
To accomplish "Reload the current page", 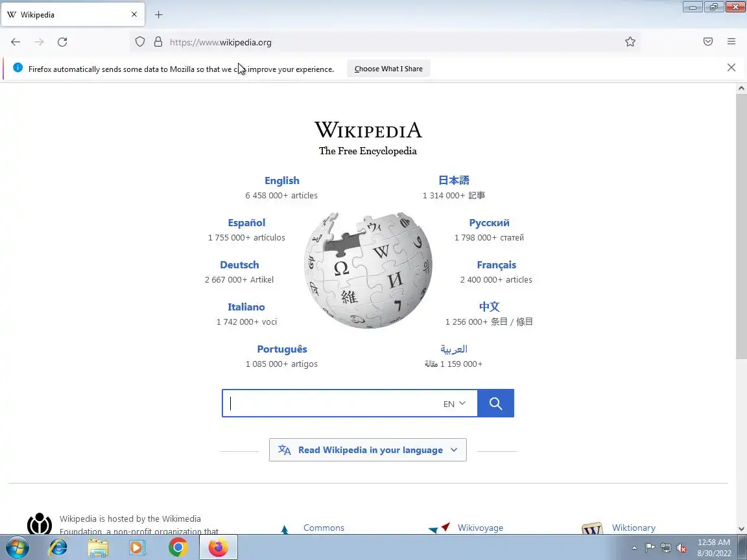I will click(62, 42).
